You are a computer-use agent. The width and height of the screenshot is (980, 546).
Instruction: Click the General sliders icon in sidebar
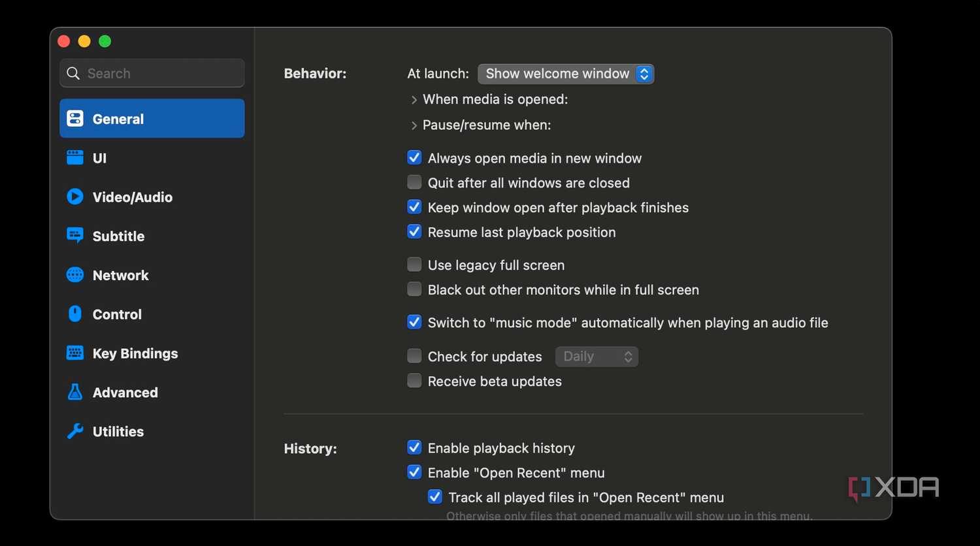coord(75,118)
